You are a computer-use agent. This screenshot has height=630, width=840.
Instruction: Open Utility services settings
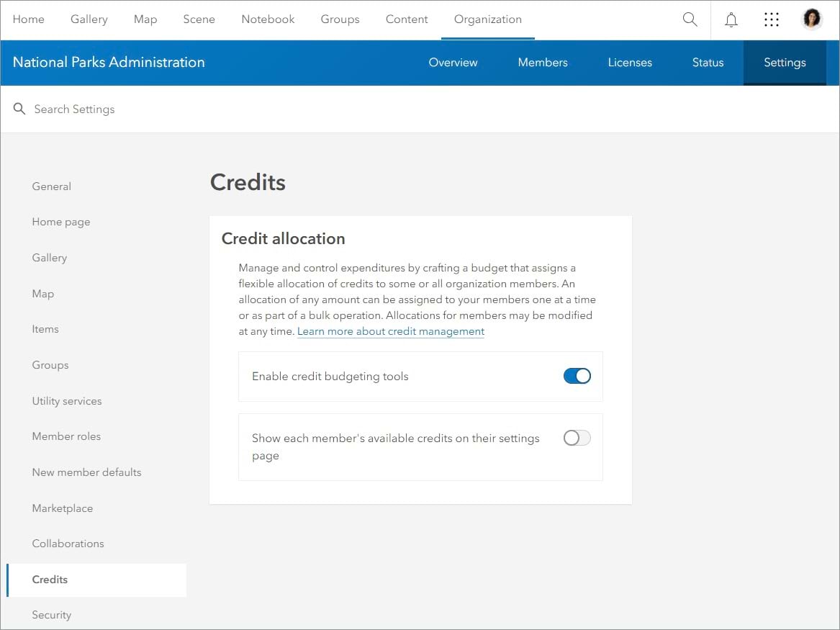[x=67, y=401]
